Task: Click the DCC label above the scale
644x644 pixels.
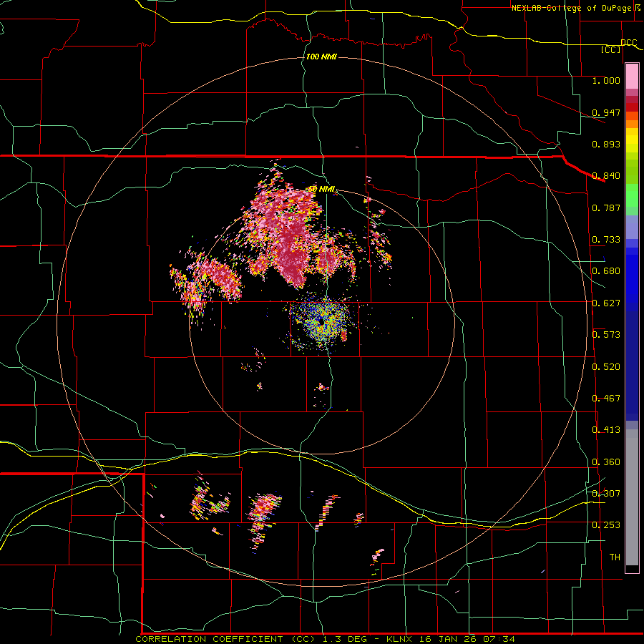Action: click(628, 43)
